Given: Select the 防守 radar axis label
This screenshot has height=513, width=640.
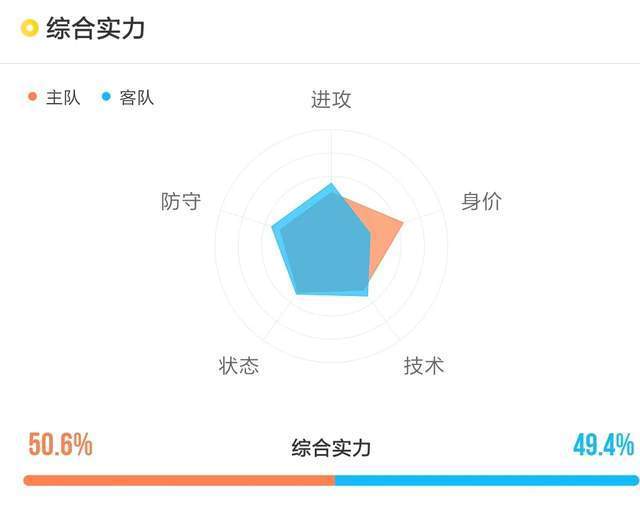Looking at the screenshot, I should [x=181, y=201].
